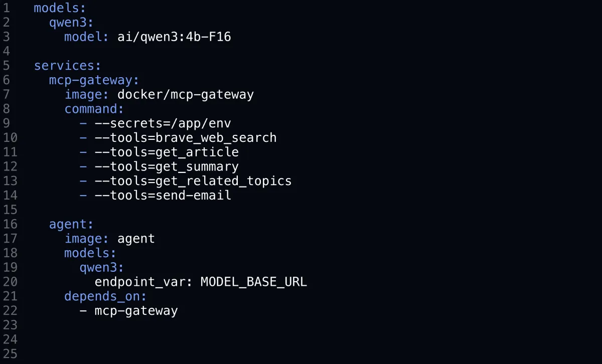The height and width of the screenshot is (364, 602).
Task: Click the '--secrets=/app/env' argument
Action: [x=163, y=123]
